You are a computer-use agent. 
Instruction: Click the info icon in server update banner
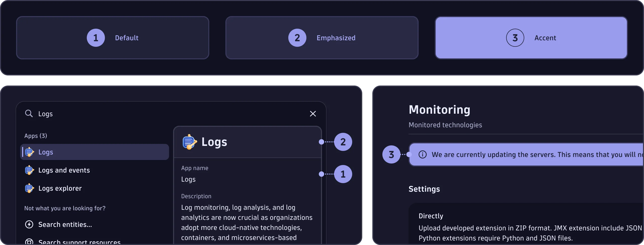[x=423, y=154]
